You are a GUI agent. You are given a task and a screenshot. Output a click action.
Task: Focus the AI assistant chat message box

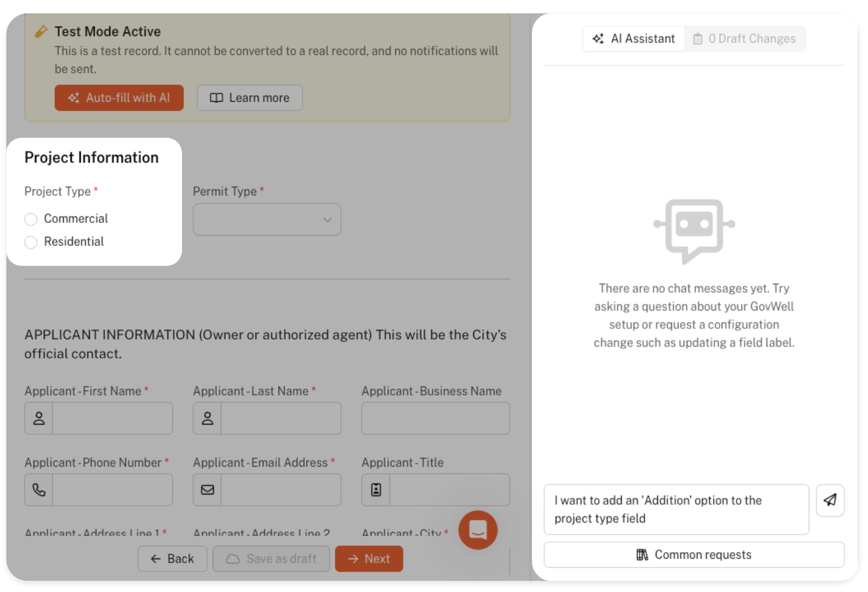pyautogui.click(x=676, y=509)
